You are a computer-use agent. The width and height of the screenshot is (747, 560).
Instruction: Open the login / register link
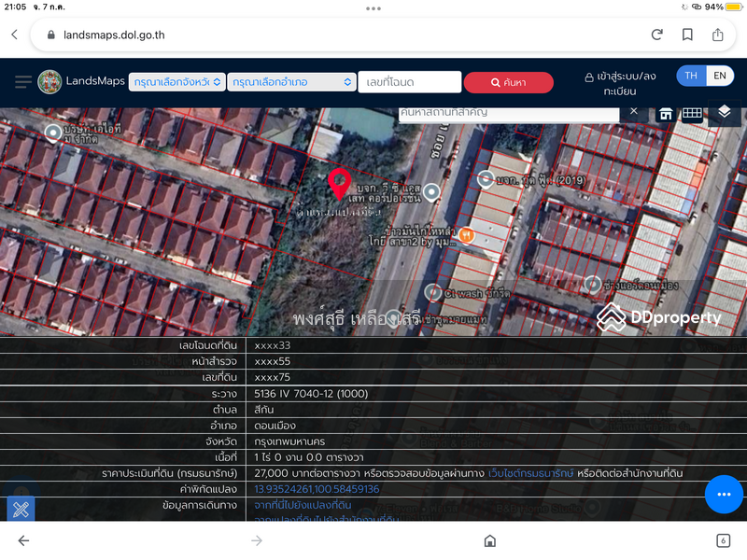coord(620,83)
